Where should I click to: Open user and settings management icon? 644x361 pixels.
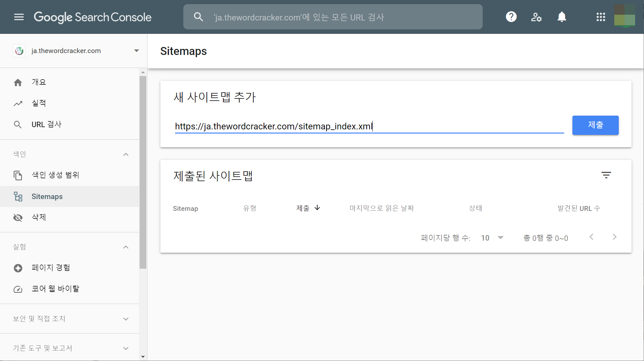(x=536, y=17)
